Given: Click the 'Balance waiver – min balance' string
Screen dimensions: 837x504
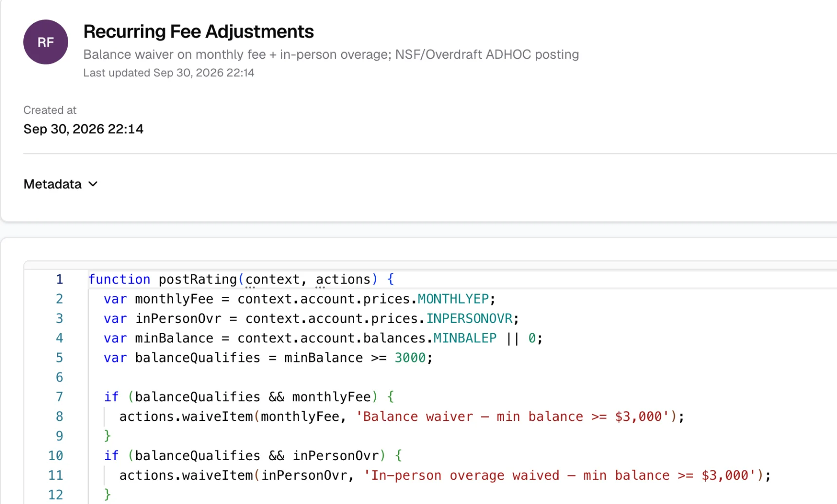Looking at the screenshot, I should (x=513, y=416).
